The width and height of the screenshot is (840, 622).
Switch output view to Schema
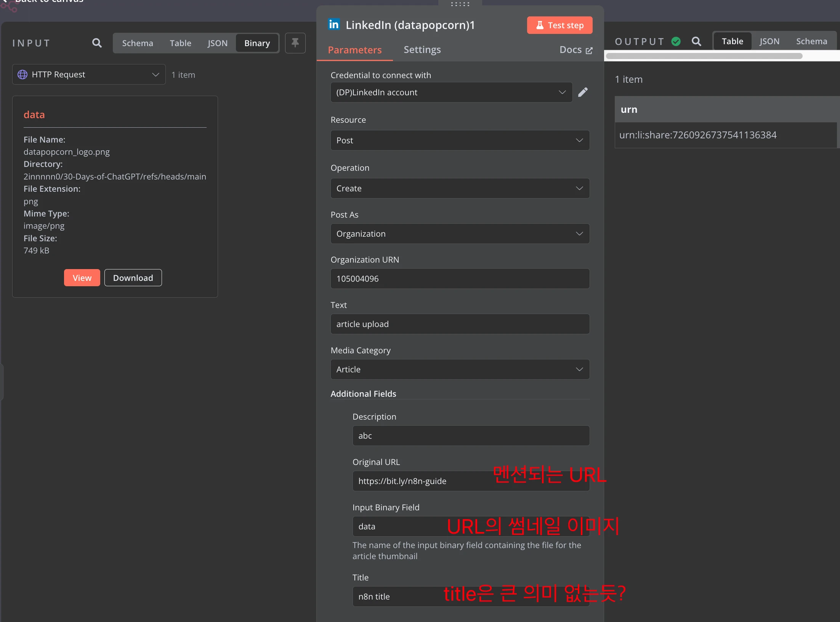coord(811,41)
